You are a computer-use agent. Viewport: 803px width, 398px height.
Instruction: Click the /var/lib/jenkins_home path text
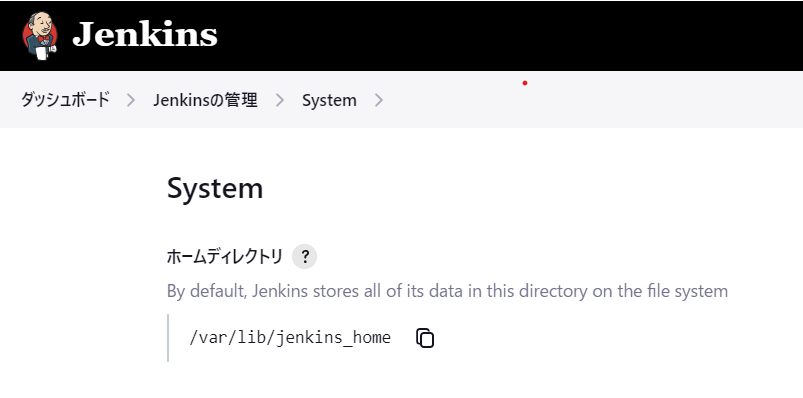click(290, 338)
